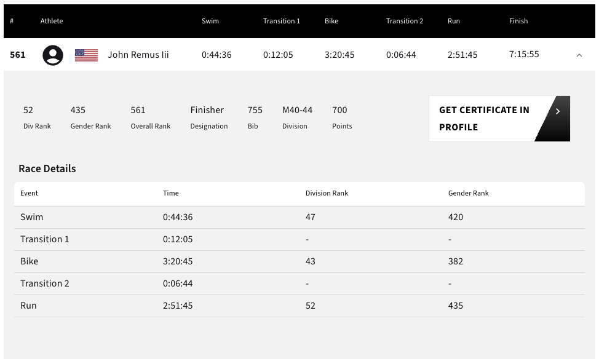Click the Gender Rank header in Race Details
The image size is (599, 364).
click(x=468, y=193)
